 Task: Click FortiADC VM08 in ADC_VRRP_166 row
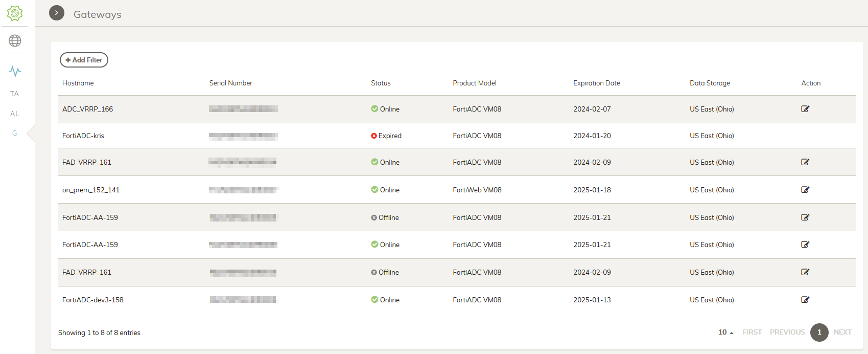click(477, 109)
